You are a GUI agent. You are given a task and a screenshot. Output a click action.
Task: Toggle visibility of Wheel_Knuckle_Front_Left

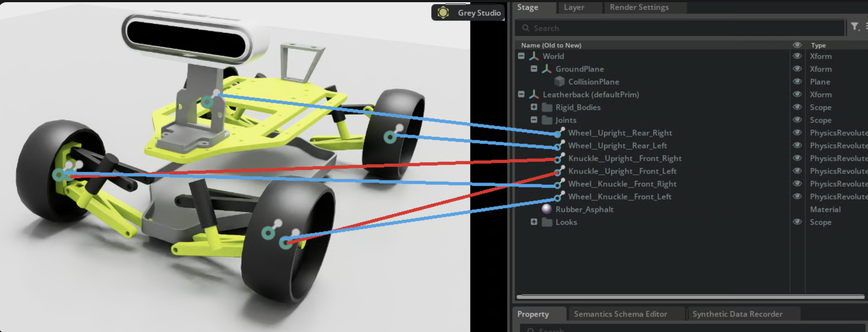point(797,196)
